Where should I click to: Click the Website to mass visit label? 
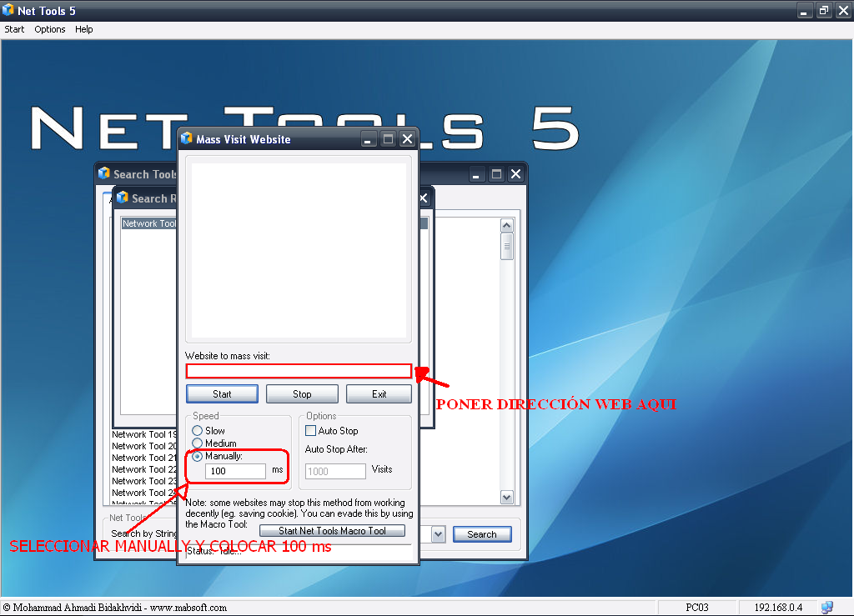click(228, 356)
